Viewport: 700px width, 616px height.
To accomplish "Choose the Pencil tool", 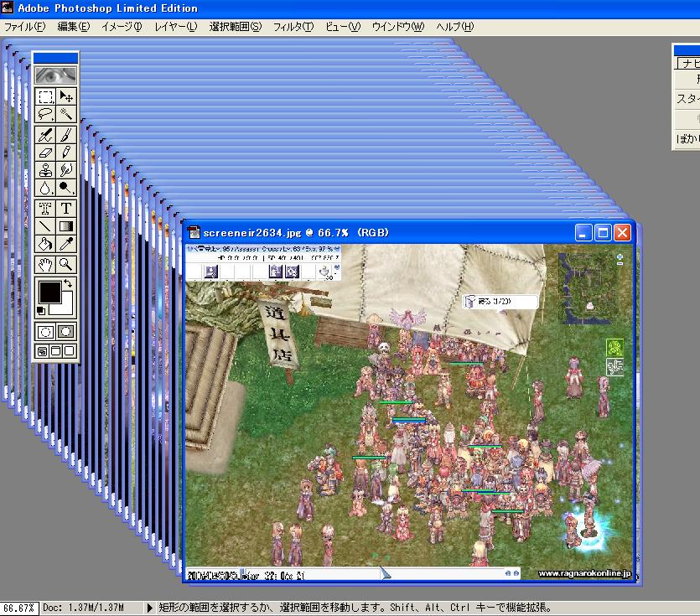I will [66, 153].
